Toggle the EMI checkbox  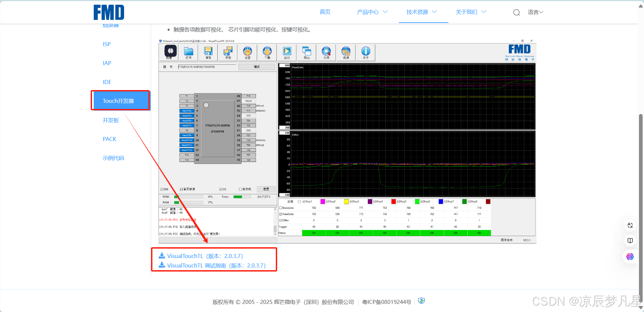click(x=162, y=189)
